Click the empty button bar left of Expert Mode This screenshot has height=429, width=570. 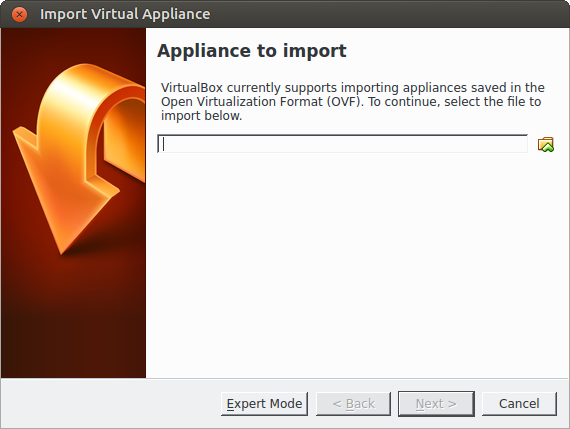tap(111, 404)
